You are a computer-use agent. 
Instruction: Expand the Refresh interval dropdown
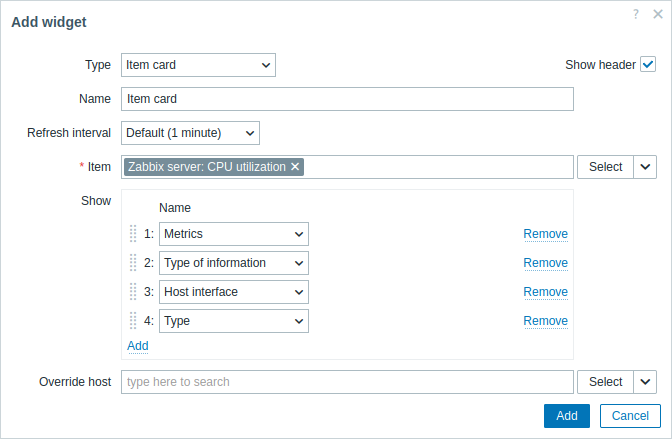190,132
